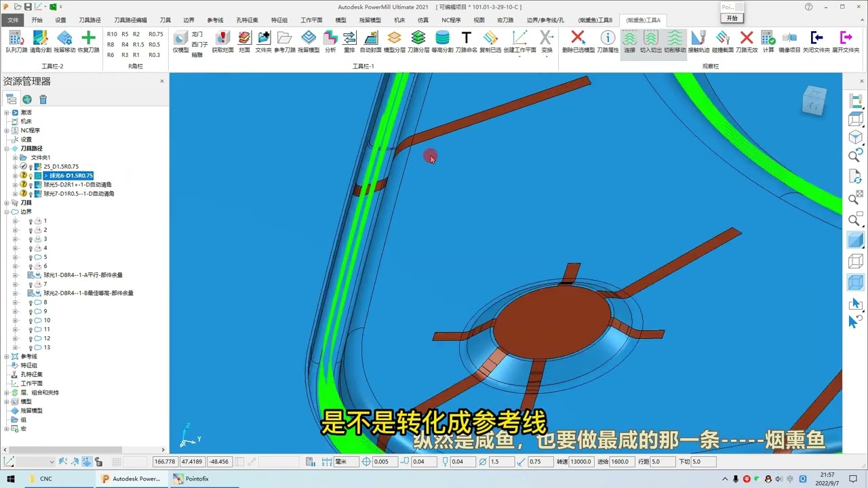Image resolution: width=868 pixels, height=488 pixels.
Task: Toggle the 切削移动 cutting moves display
Action: tap(675, 43)
